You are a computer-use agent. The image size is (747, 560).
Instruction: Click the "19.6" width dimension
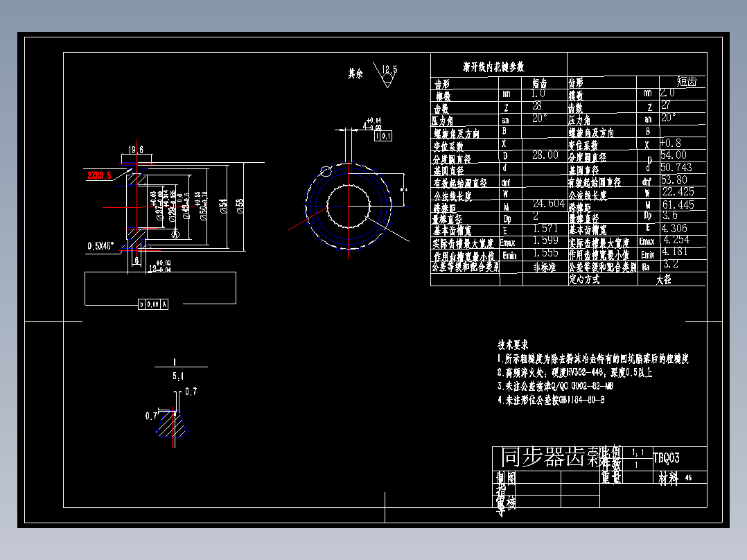[x=136, y=150]
